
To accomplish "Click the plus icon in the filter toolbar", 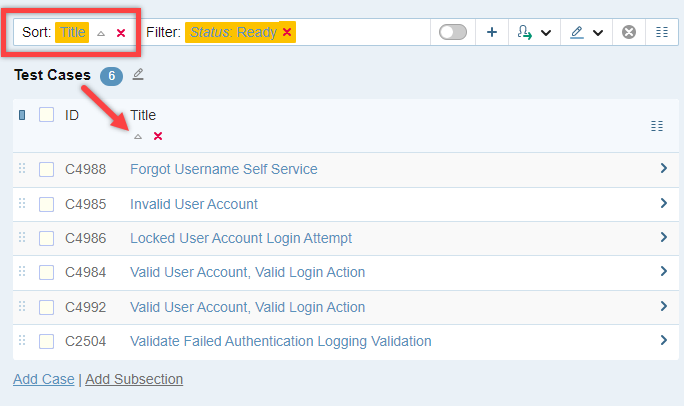I will [x=492, y=32].
